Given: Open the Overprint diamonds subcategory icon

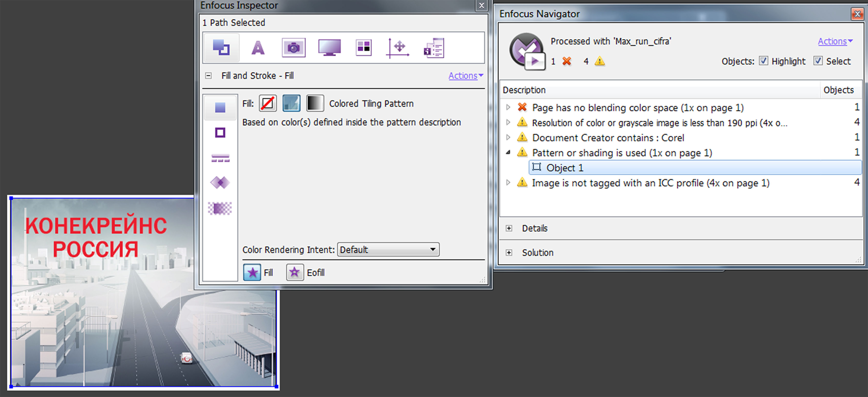Looking at the screenshot, I should click(220, 183).
